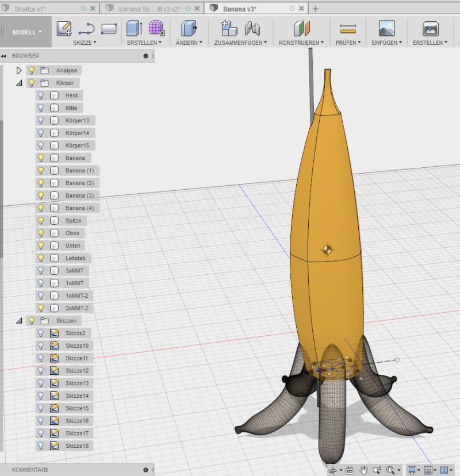
Task: Hide the 3xMMT-2 body lightbulb
Action: pos(41,308)
